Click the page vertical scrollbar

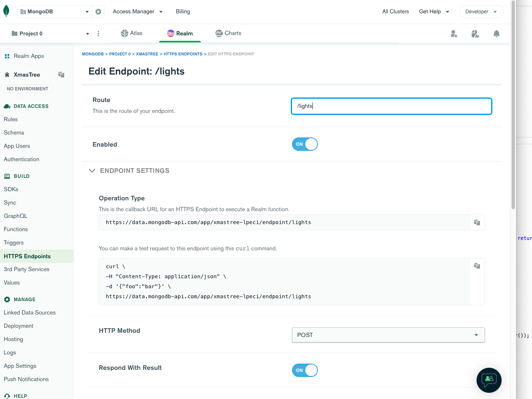[513, 104]
